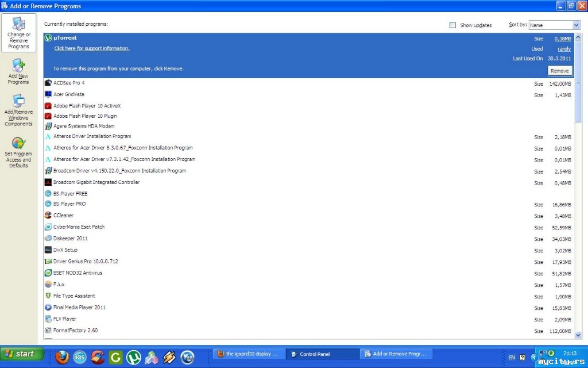Viewport: 588px width, 368px height.
Task: Click the Final Media Player 2011 icon
Action: (x=48, y=308)
